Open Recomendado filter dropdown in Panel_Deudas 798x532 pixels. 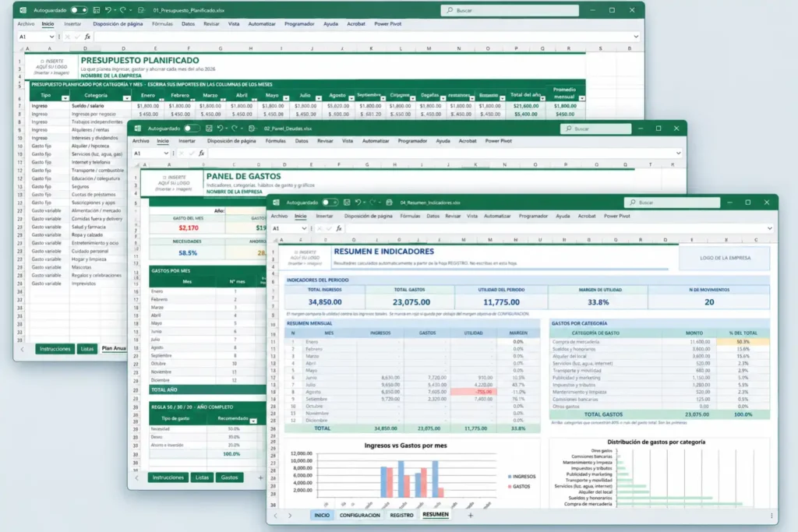[x=253, y=421]
